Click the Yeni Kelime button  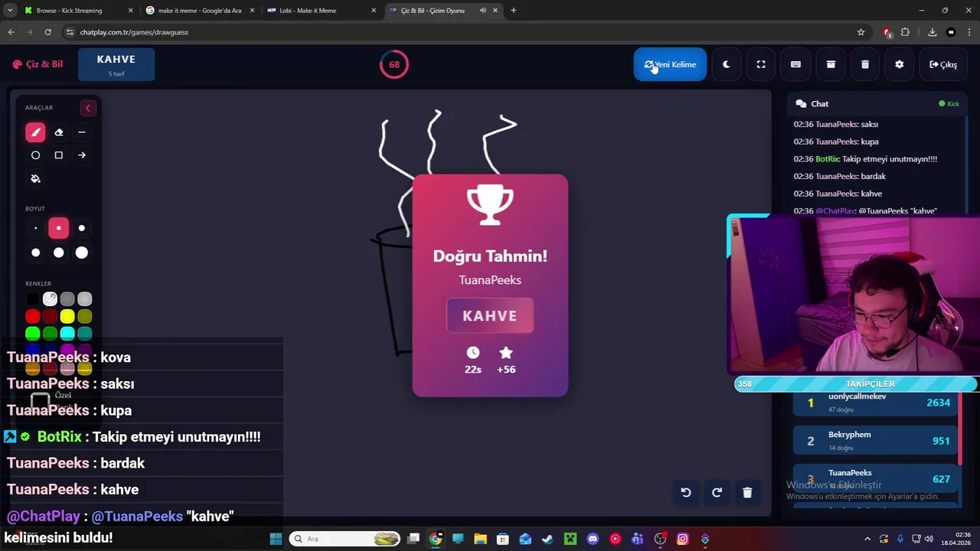click(670, 64)
